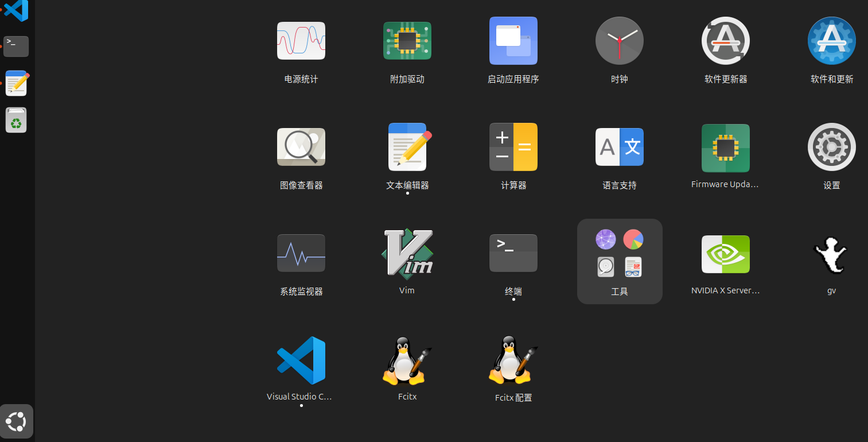The width and height of the screenshot is (868, 442).
Task: Click the Fcitx 配置 label
Action: 513,398
